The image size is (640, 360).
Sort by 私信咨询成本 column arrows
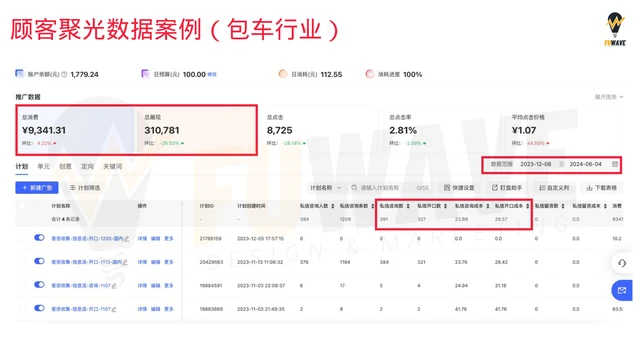pos(487,206)
